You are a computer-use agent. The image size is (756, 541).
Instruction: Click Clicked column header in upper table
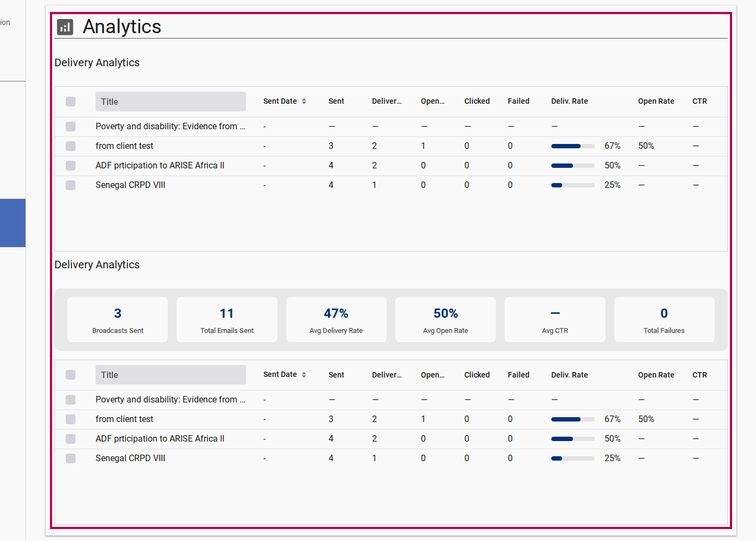coord(477,101)
